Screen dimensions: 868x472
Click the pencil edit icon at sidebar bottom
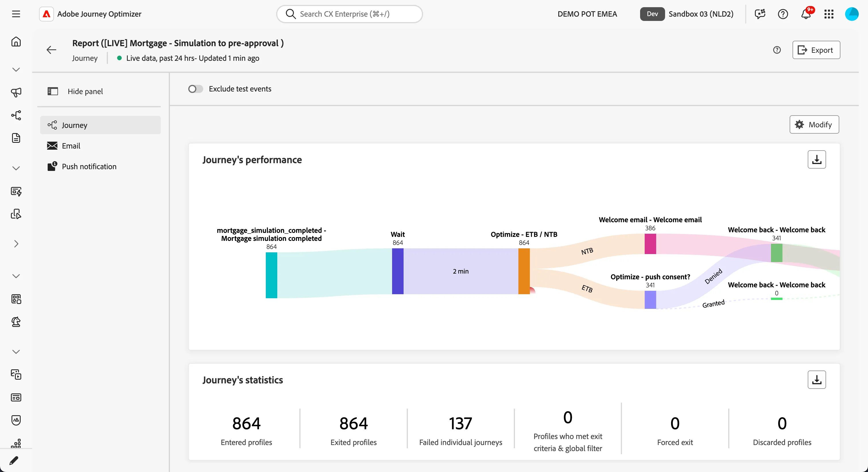[14, 460]
